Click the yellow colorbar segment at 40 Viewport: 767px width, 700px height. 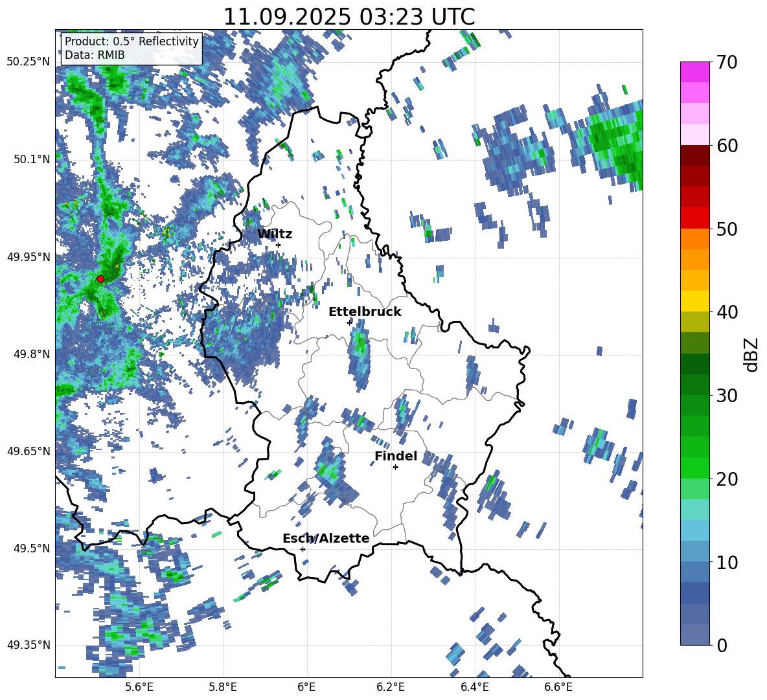tap(695, 301)
